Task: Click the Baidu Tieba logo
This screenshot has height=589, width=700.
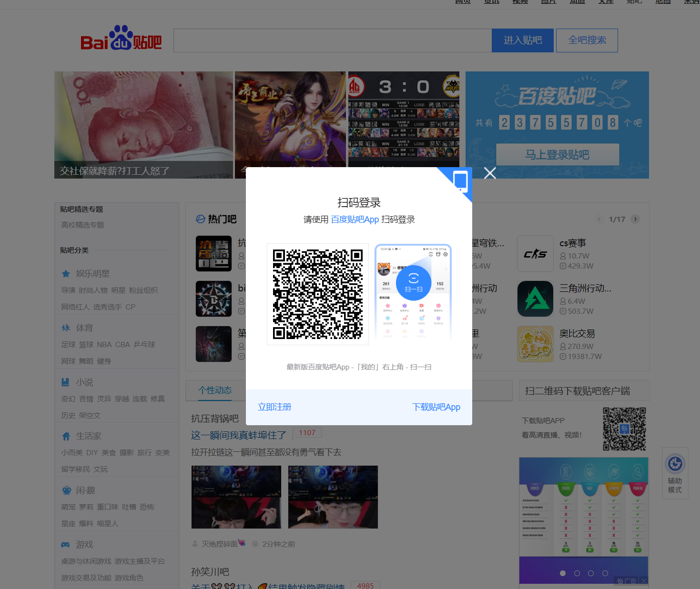Action: (x=121, y=38)
